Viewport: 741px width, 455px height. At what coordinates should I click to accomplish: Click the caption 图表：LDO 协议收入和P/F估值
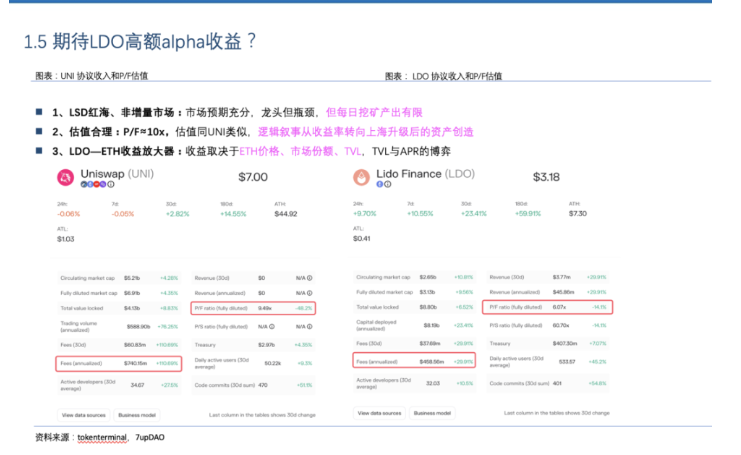tap(443, 76)
